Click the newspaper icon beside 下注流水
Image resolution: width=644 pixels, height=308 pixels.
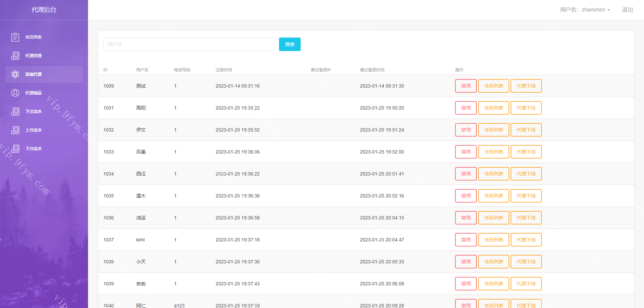click(x=15, y=112)
